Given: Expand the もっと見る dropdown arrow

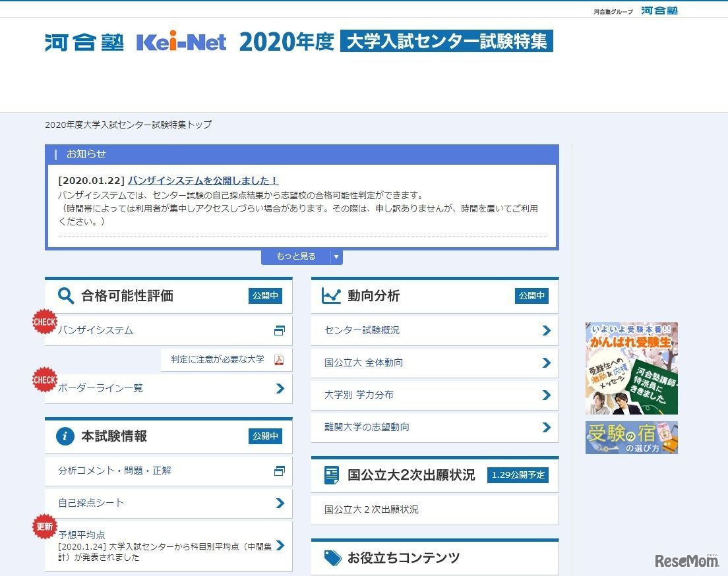Looking at the screenshot, I should click(336, 257).
